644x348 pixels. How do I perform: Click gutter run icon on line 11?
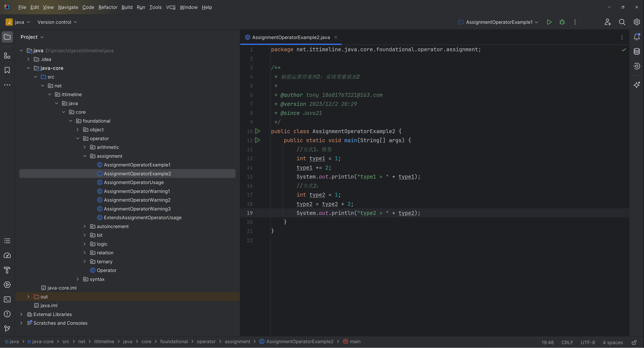257,140
